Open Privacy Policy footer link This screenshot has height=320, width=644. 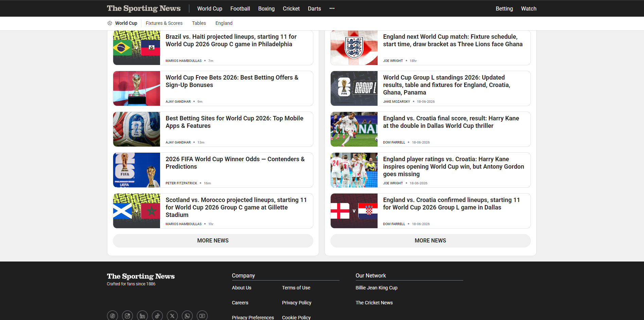pos(297,303)
